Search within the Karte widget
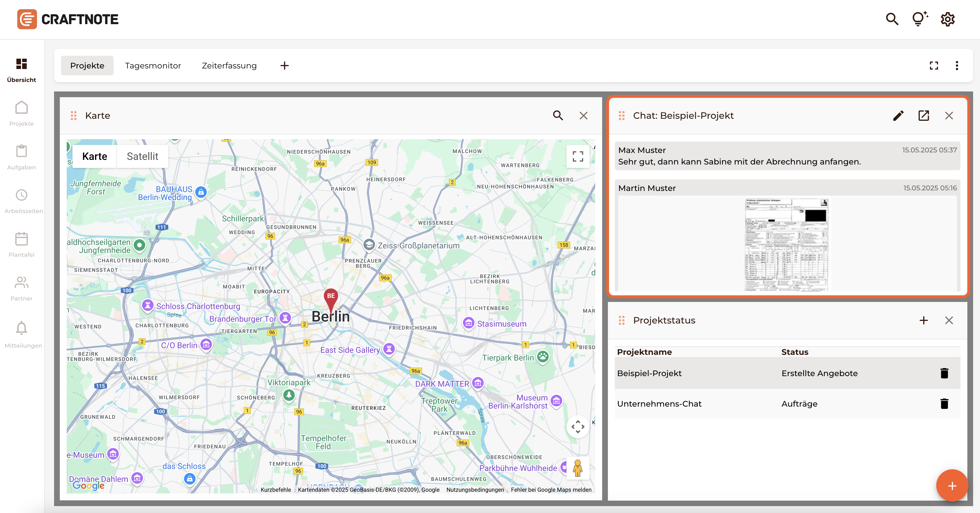The width and height of the screenshot is (980, 513). coord(558,115)
